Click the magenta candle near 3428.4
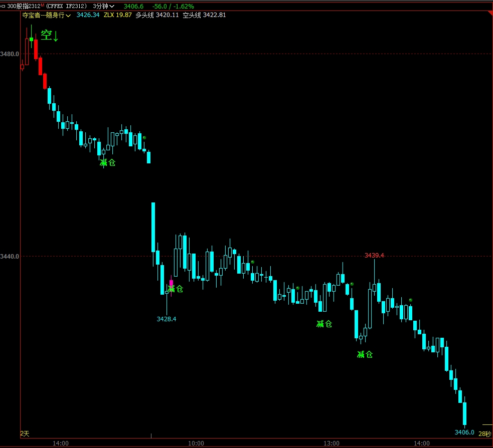493x448 pixels. pyautogui.click(x=171, y=284)
